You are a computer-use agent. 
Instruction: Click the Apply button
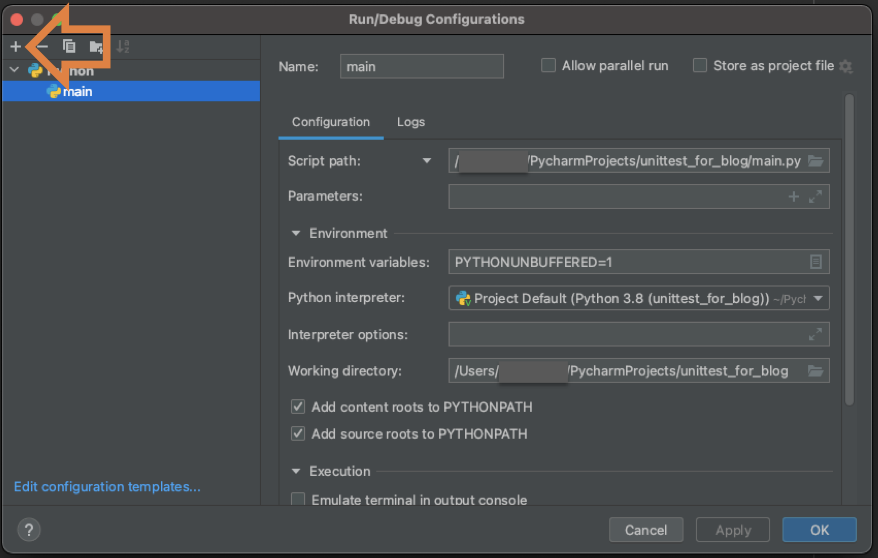click(x=733, y=529)
